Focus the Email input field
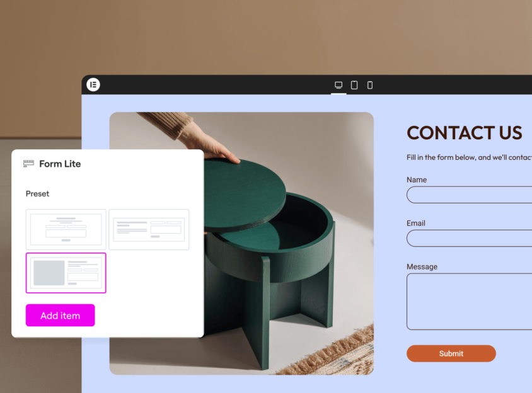Image resolution: width=532 pixels, height=393 pixels. pyautogui.click(x=469, y=238)
